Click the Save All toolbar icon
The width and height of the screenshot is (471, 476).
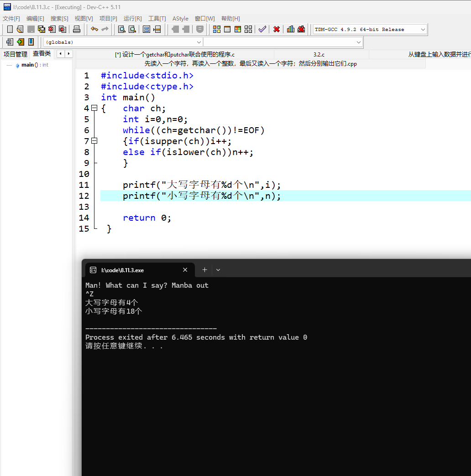pos(42,29)
